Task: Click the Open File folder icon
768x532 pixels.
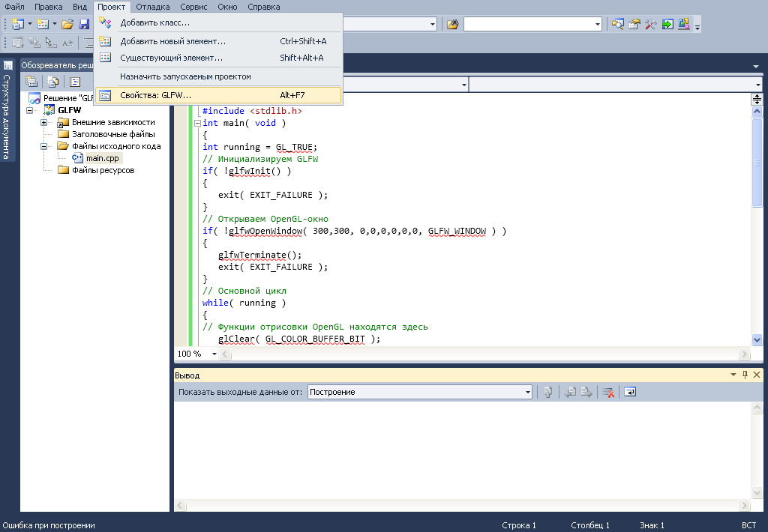Action: click(x=67, y=24)
